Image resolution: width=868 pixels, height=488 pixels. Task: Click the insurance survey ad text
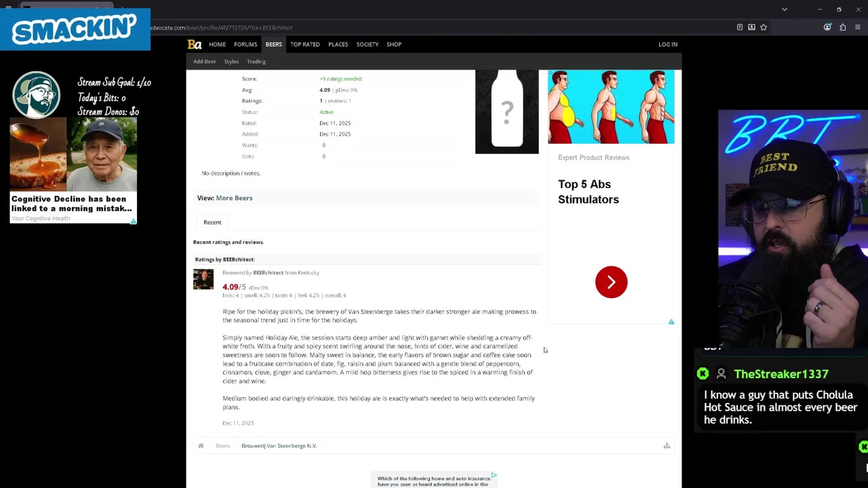pos(434,481)
